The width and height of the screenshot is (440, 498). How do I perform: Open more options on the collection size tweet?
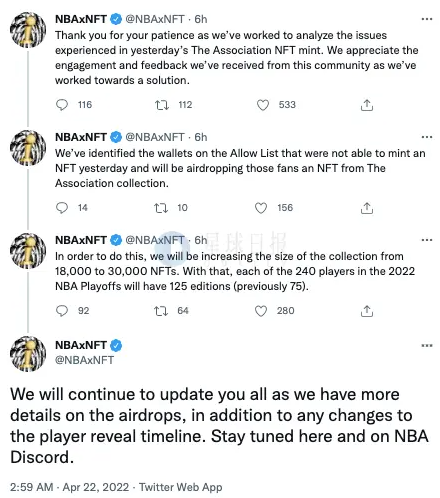pos(427,240)
